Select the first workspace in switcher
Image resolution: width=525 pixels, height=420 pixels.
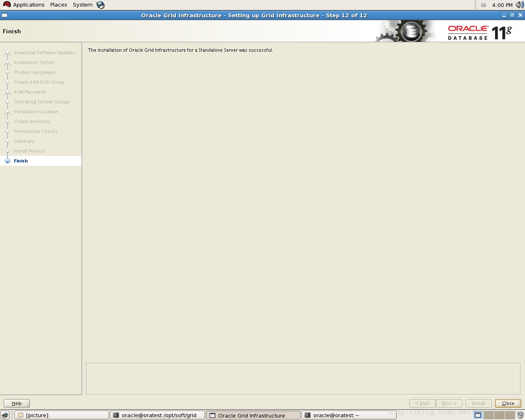click(478, 415)
